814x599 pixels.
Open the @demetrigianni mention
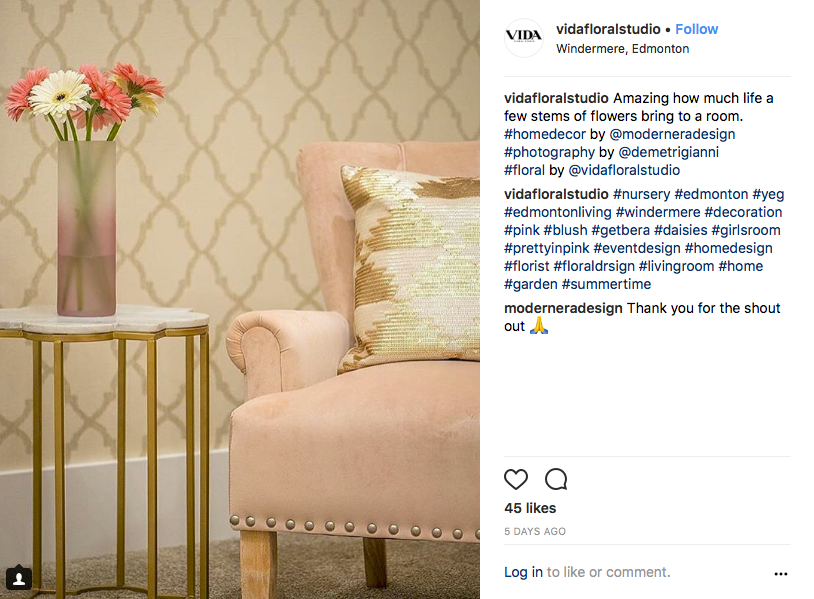(x=669, y=152)
